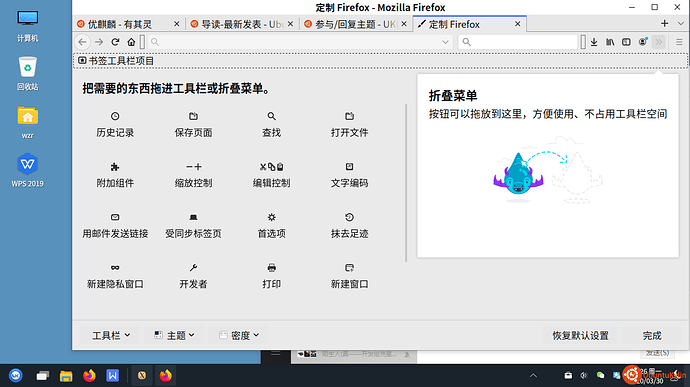Viewport: 690px width, 387px height.
Task: Open the list all tabs chevron
Action: 680,24
